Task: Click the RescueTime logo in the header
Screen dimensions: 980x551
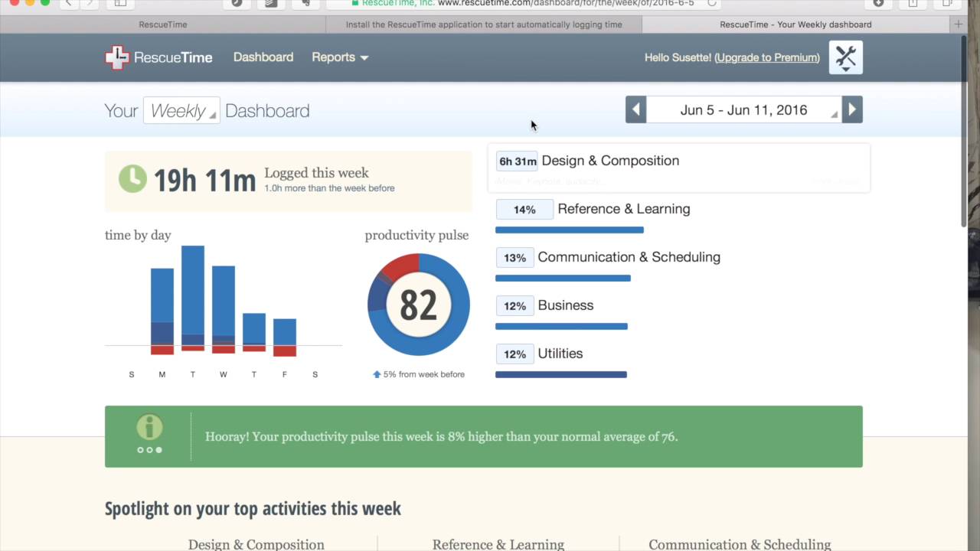Action: click(158, 57)
